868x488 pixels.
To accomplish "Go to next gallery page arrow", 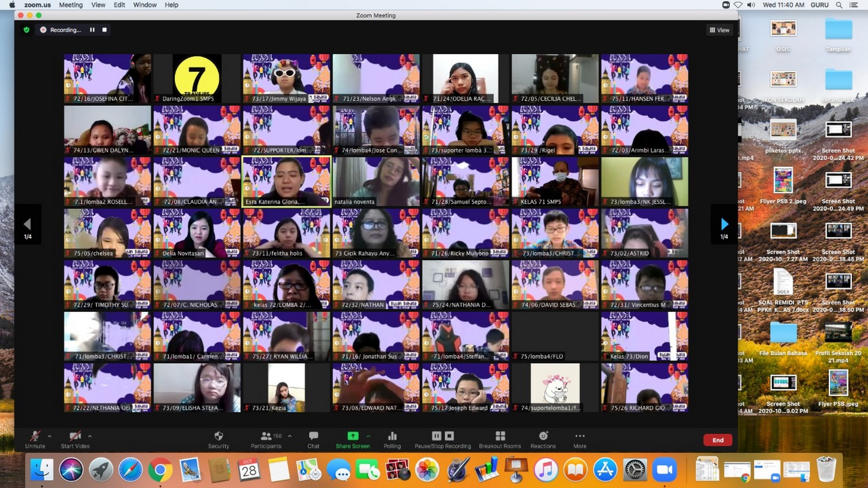I will point(724,224).
